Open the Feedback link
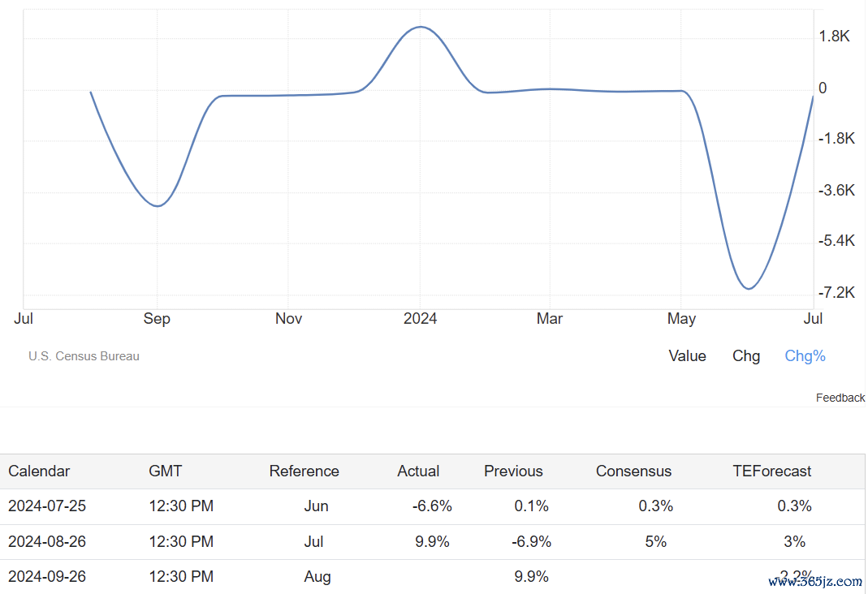Screen dimensions: 868x594 pyautogui.click(x=840, y=398)
